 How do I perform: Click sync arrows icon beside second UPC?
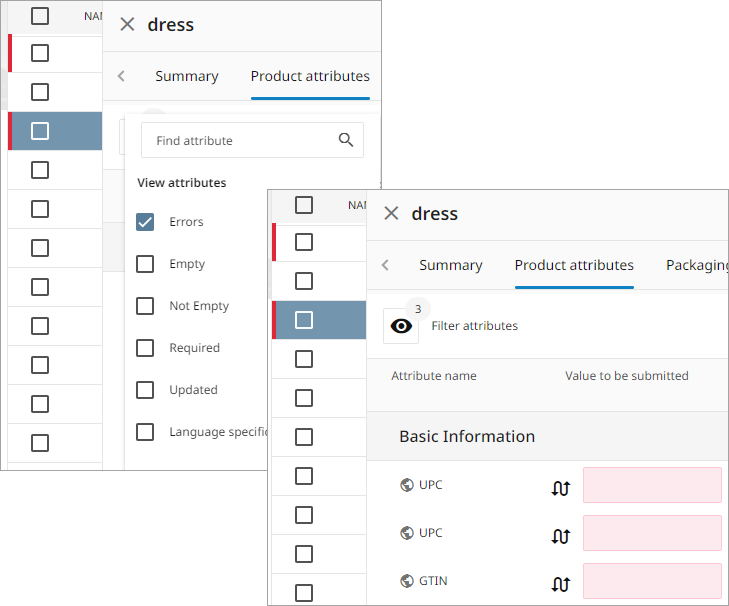pos(560,536)
